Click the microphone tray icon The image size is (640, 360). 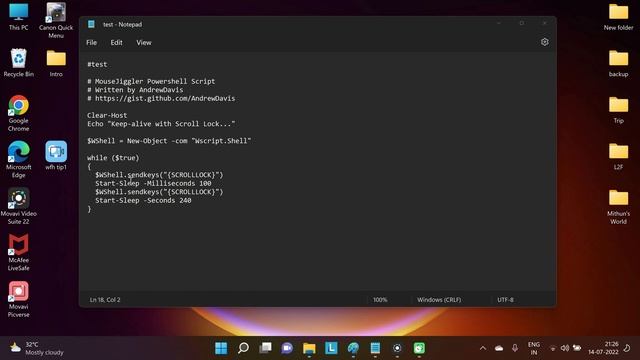515,348
